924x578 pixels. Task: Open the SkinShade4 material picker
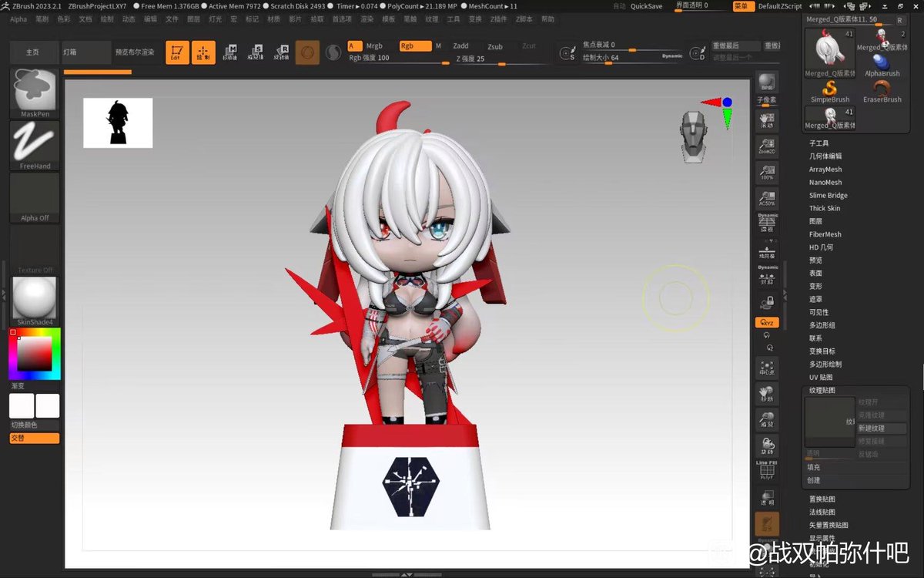(x=35, y=301)
